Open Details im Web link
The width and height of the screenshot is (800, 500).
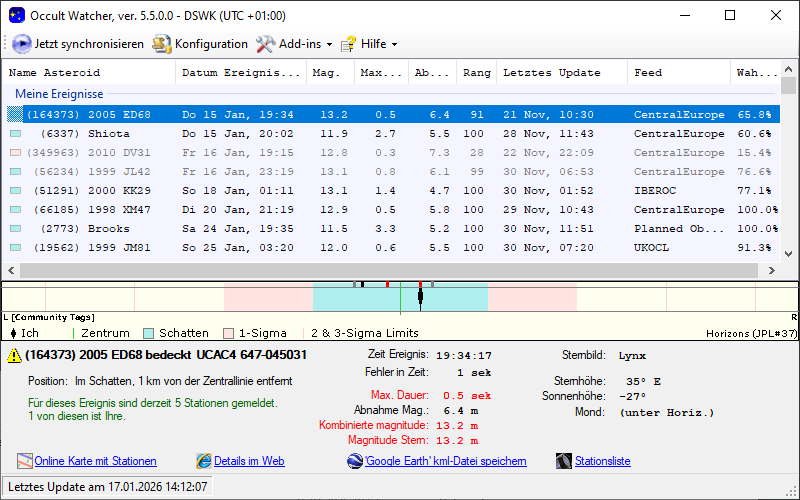249,461
